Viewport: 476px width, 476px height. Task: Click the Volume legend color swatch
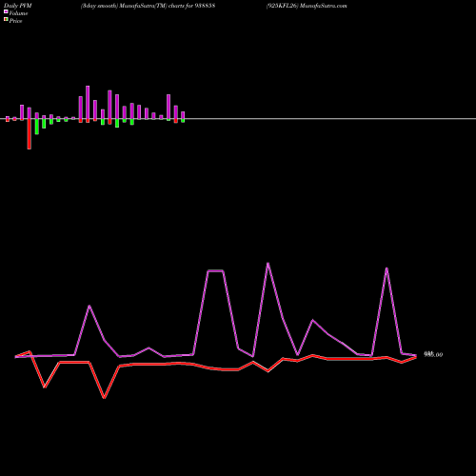pos(6,11)
